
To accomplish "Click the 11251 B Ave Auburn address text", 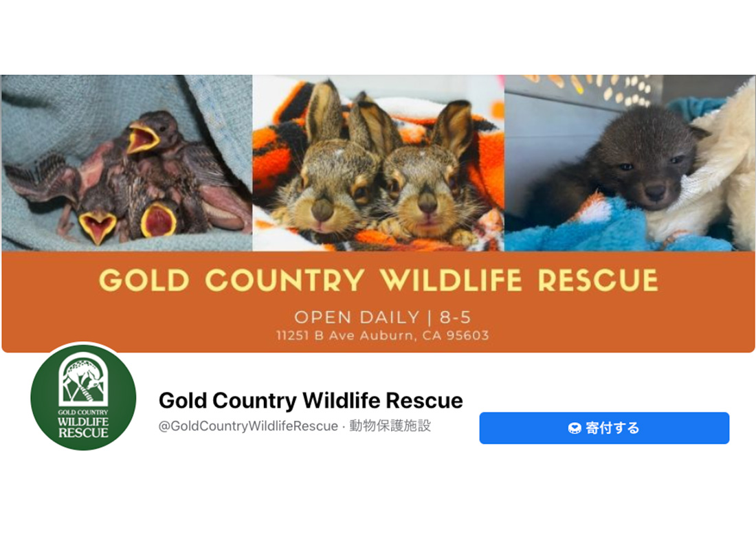I will click(382, 335).
